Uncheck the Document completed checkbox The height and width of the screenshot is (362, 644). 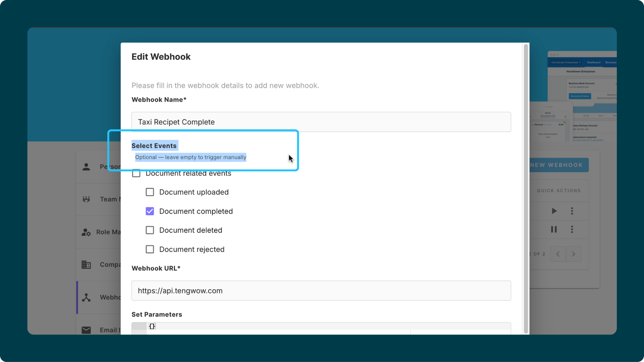[x=150, y=211]
